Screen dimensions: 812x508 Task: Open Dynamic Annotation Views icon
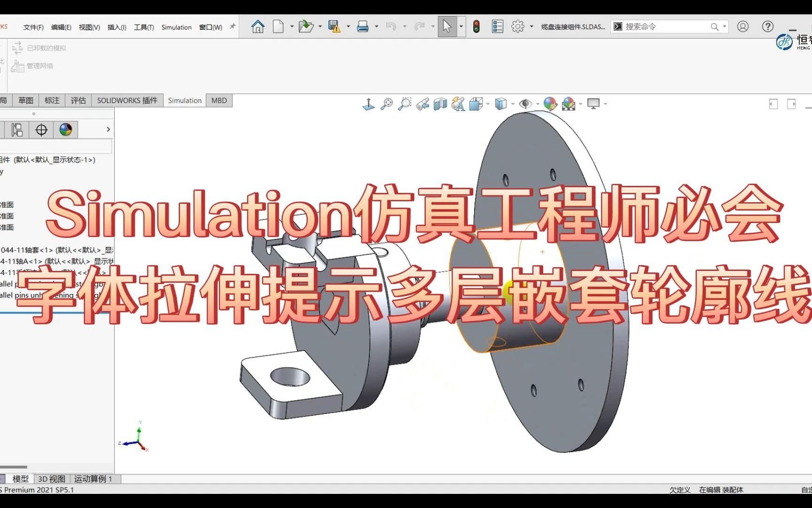[x=458, y=104]
